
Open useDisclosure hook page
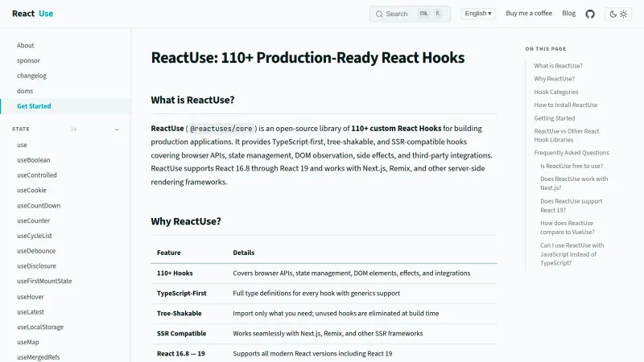click(x=36, y=266)
